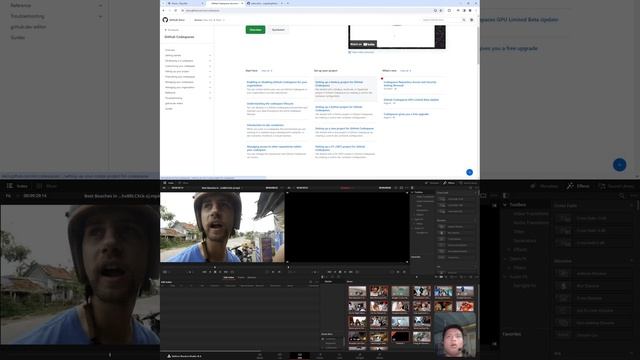Click the timeline viewer jog bar
Image resolution: width=640 pixels, height=360 pixels.
coord(347,267)
